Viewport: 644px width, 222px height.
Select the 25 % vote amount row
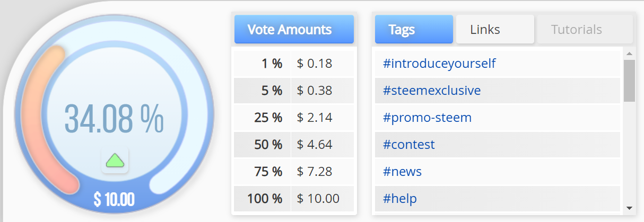[x=294, y=118]
